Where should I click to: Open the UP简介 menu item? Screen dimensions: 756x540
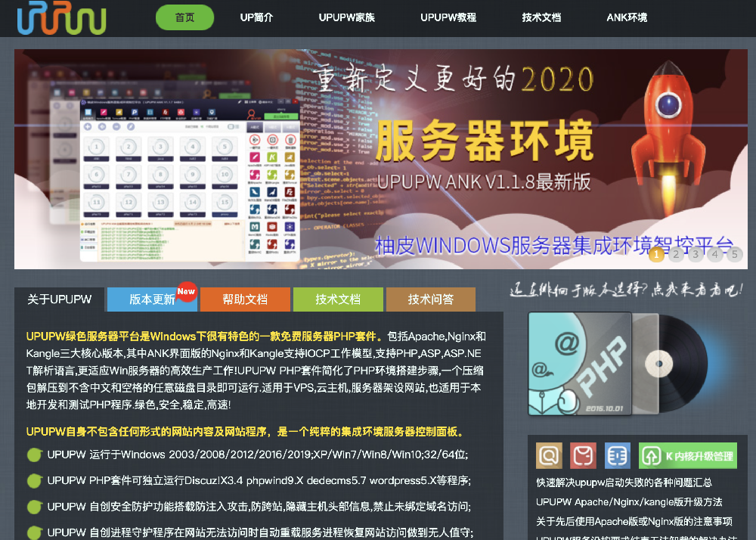(256, 17)
